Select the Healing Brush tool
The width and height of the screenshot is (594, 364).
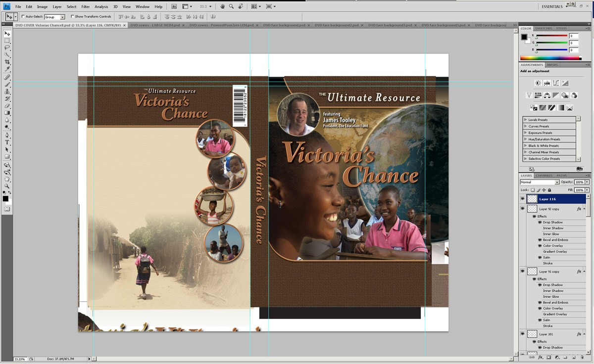pos(7,78)
